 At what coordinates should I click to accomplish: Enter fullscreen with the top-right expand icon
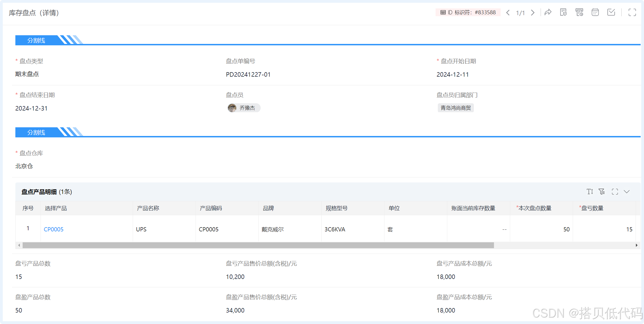coord(632,12)
